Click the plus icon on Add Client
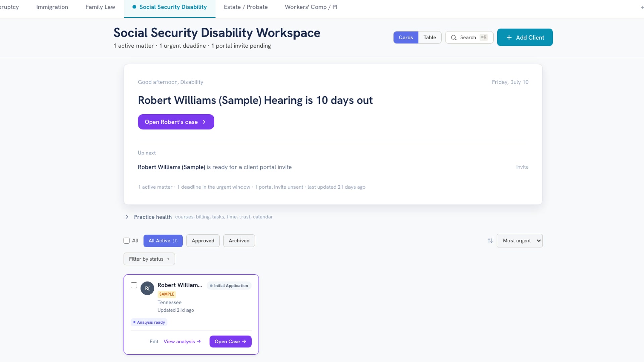This screenshot has height=362, width=644. pos(509,37)
